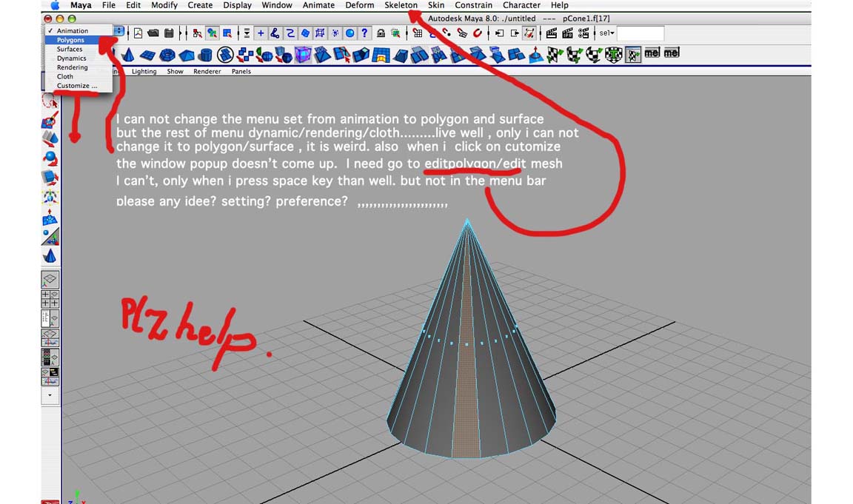Click the highlighted UV checker shelf icon
The image size is (853, 504).
pos(632,54)
